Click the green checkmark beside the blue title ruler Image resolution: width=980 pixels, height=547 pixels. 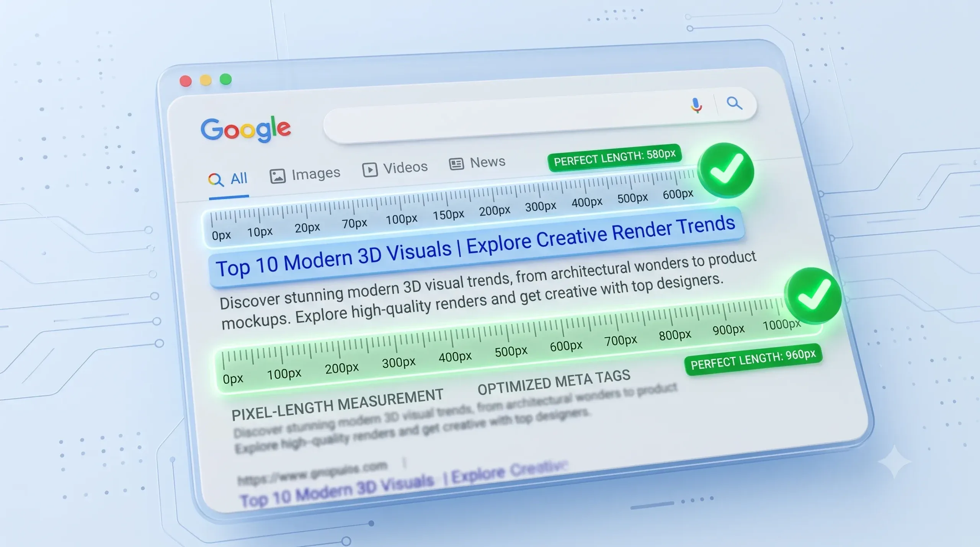(x=726, y=170)
